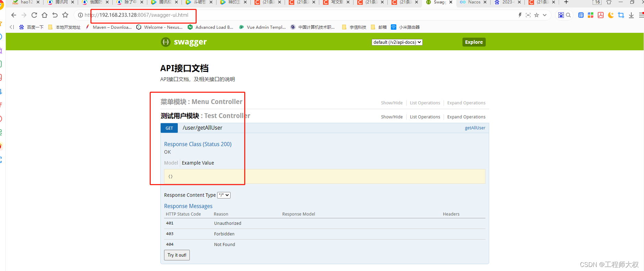Open 中国计算机技术职业 bookmark
This screenshot has width=644, height=271.
[313, 27]
